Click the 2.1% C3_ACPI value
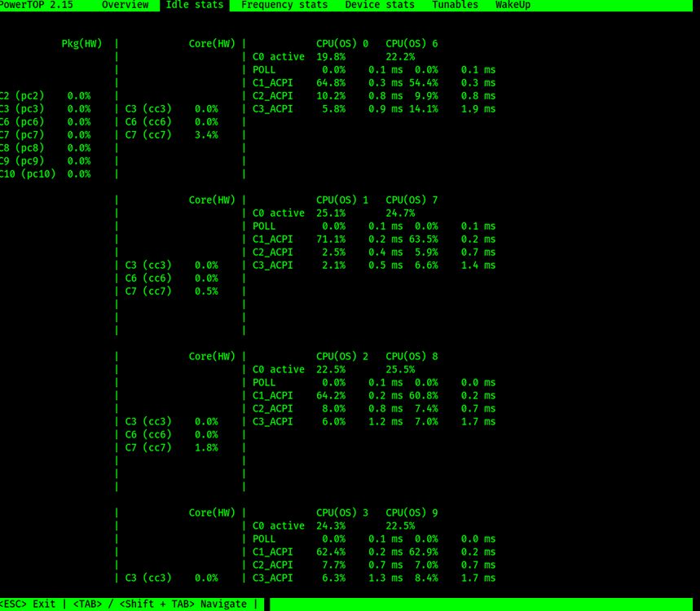The width and height of the screenshot is (700, 611). [334, 265]
